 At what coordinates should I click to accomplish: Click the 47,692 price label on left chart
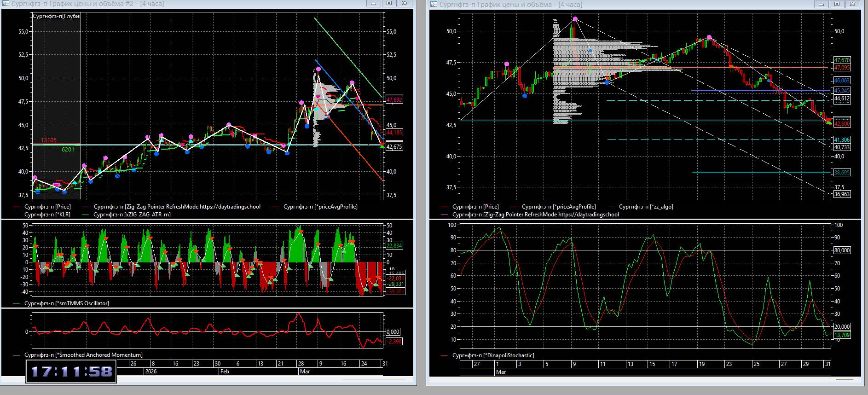[394, 99]
